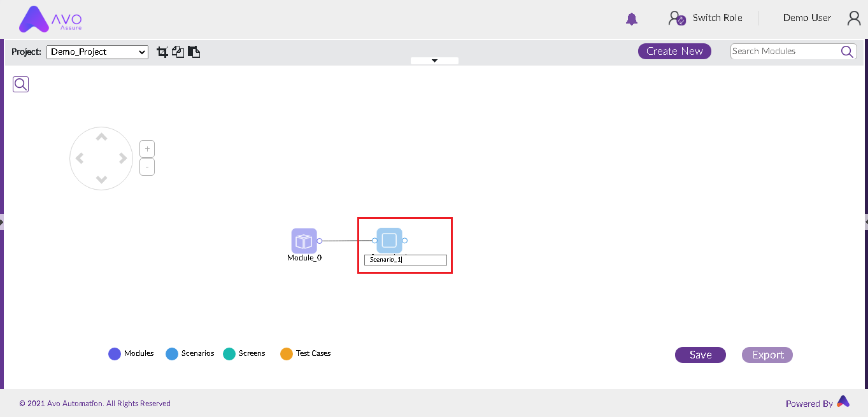
Task: Click the Switch Role person icon
Action: [x=676, y=18]
